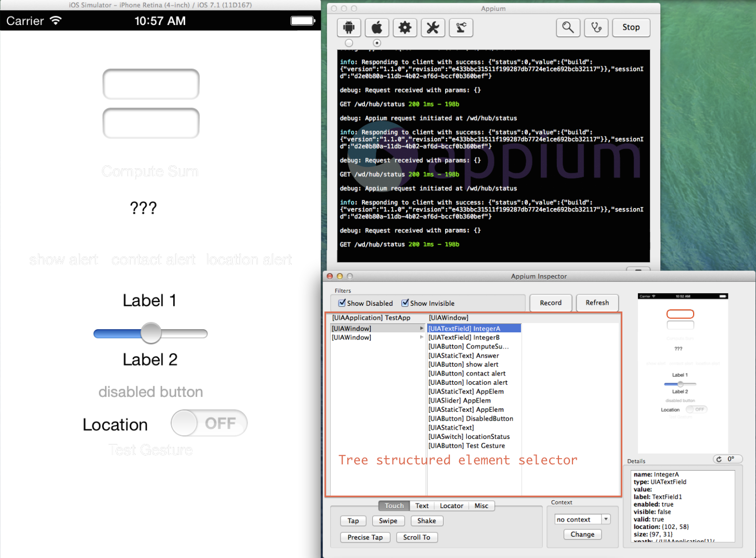Click the Swipe button
Viewport: 756px width, 558px height.
click(388, 521)
